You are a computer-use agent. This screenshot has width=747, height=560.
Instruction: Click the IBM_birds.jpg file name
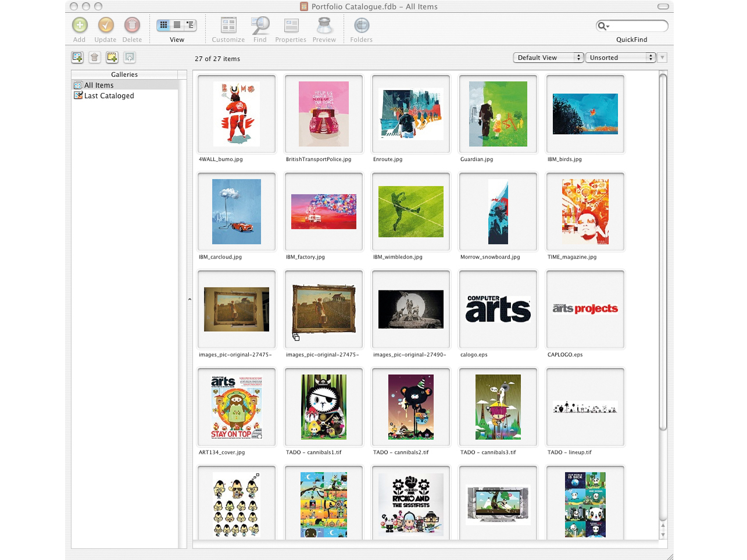pyautogui.click(x=564, y=159)
